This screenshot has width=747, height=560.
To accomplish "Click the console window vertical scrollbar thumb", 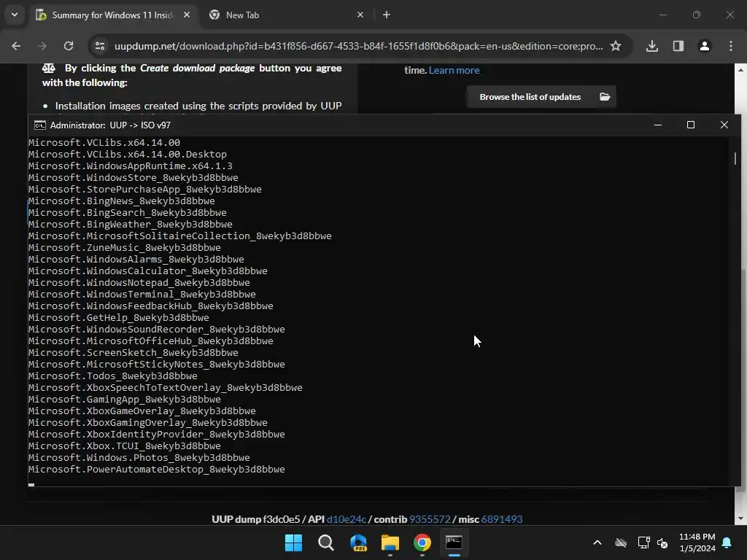I will coord(735,158).
